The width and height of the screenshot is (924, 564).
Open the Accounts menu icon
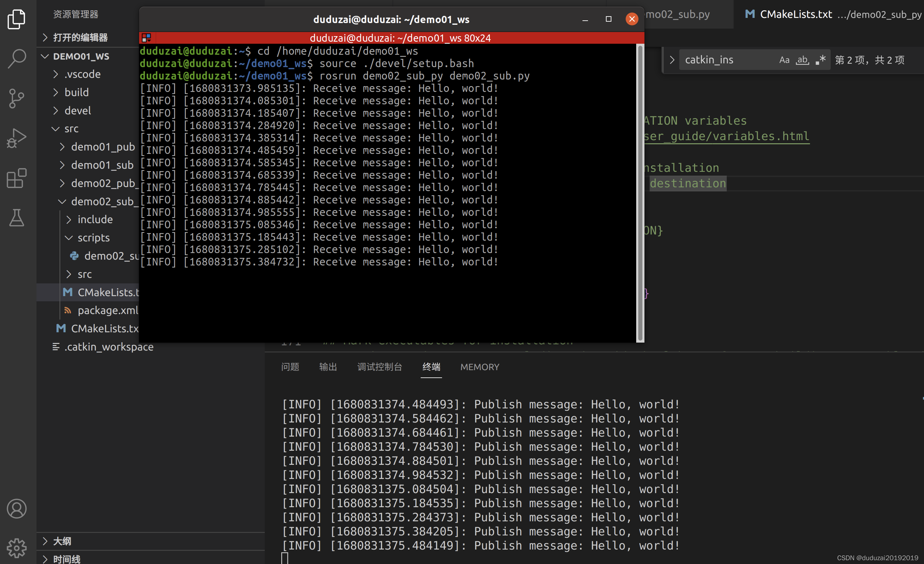tap(17, 509)
